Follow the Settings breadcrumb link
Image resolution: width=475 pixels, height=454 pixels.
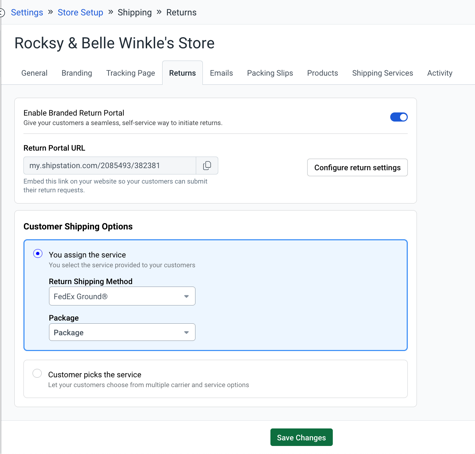tap(27, 13)
